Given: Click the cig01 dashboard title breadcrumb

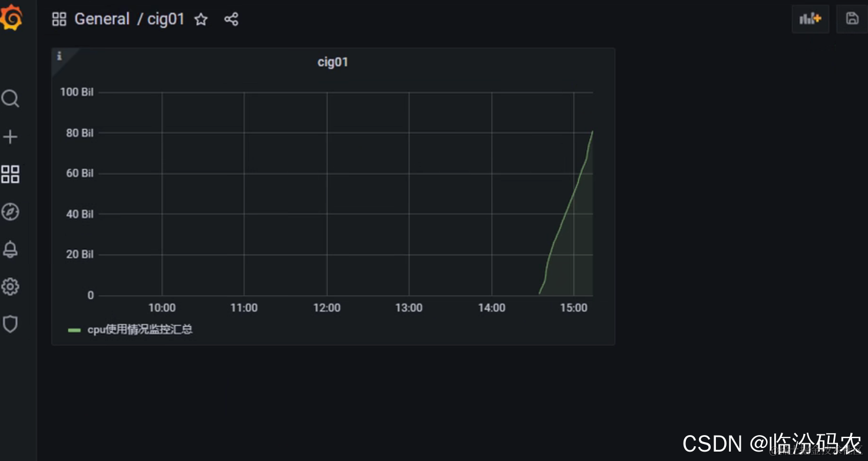Looking at the screenshot, I should point(166,19).
